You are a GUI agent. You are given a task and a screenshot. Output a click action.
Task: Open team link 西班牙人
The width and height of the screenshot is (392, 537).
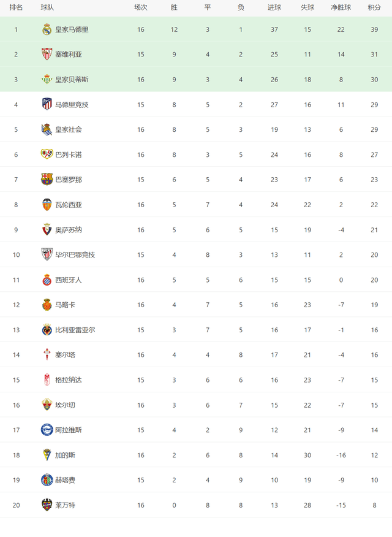tap(69, 280)
